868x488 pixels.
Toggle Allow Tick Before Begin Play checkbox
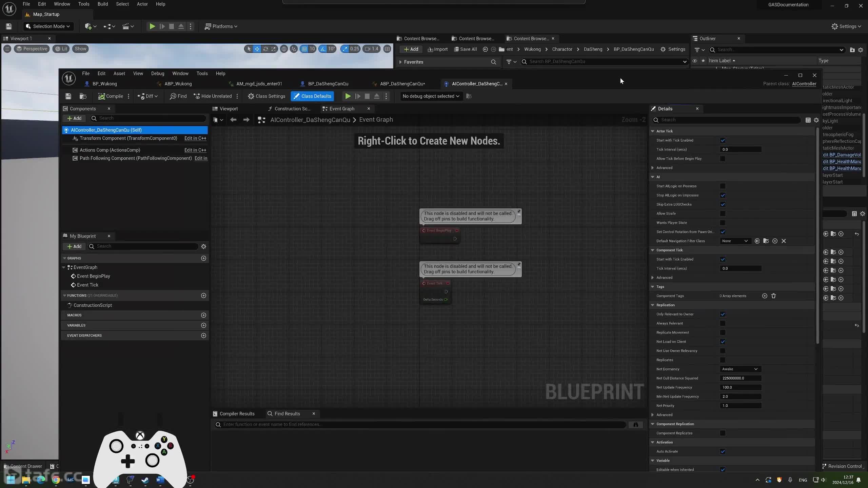(723, 159)
